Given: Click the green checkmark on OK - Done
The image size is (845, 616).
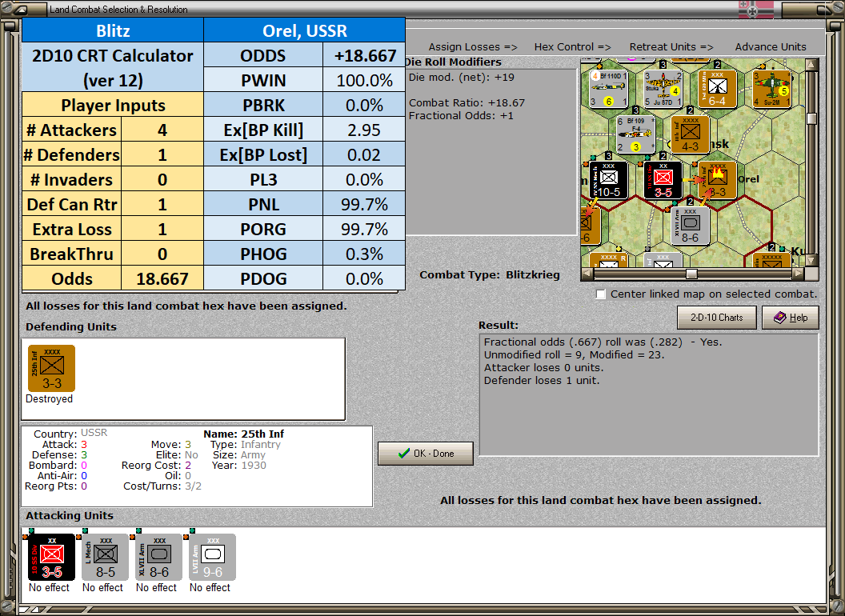Looking at the screenshot, I should click(x=404, y=454).
